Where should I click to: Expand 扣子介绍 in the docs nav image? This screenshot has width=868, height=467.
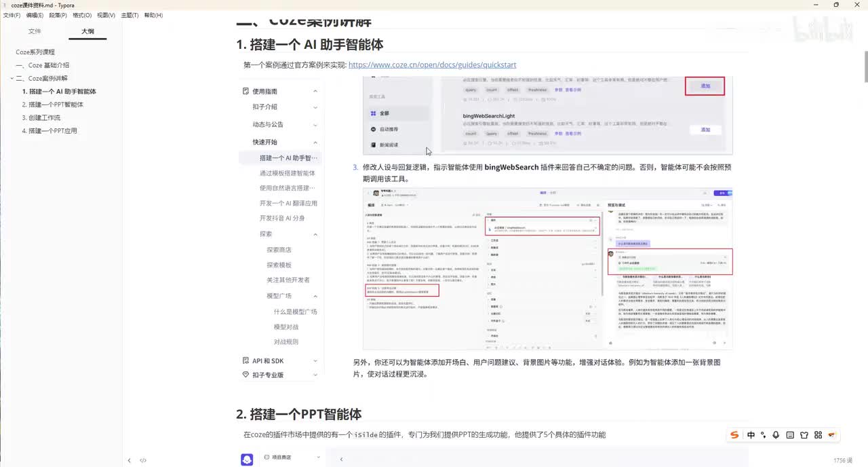(x=315, y=107)
